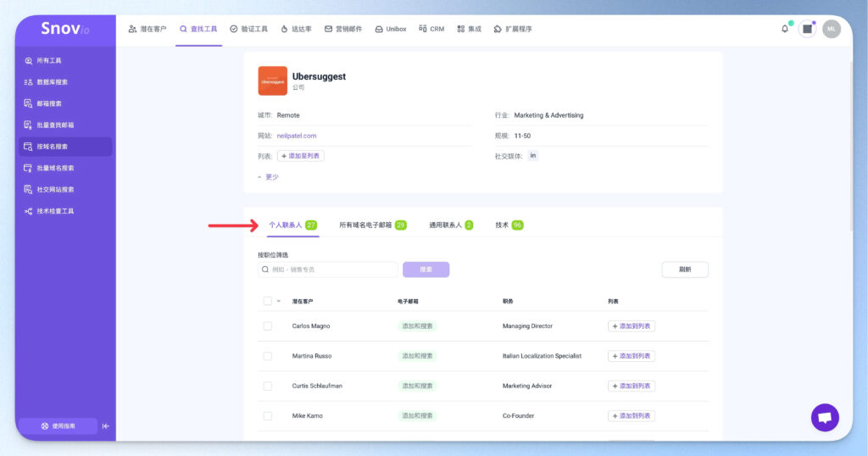Open the ML user avatar menu
Viewport: 868px width, 456px height.
tap(832, 29)
